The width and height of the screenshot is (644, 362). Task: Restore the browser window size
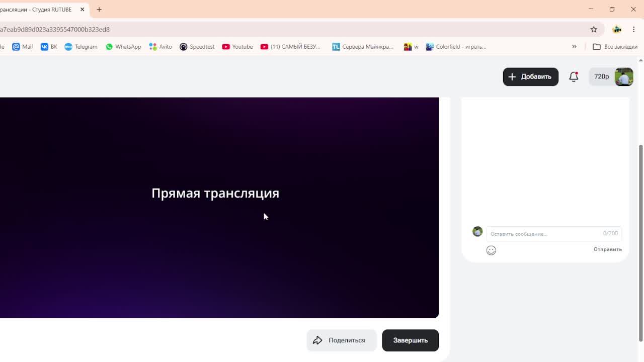[612, 9]
